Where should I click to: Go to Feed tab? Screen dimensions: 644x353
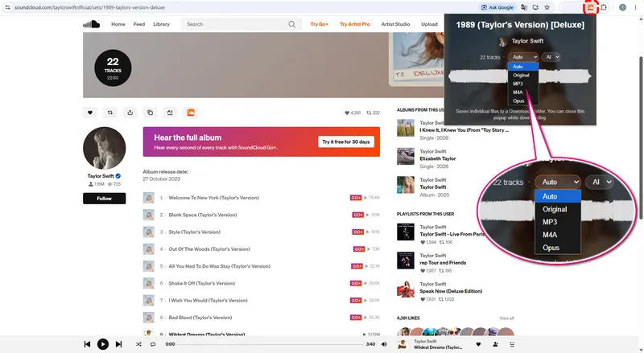point(138,24)
